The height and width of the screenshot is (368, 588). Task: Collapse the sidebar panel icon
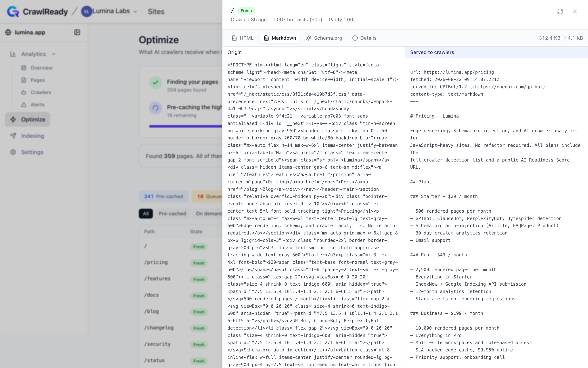tap(77, 32)
